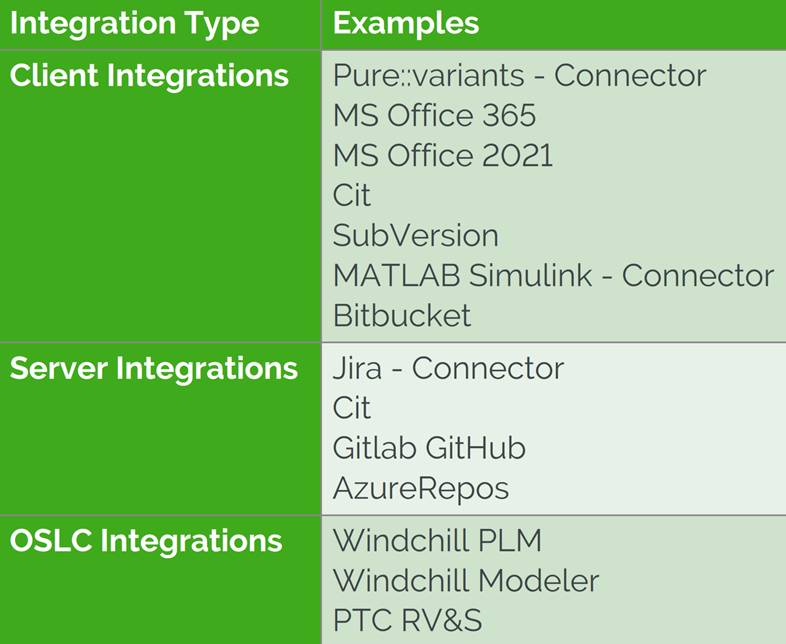Select the SubVersion entry

click(415, 236)
